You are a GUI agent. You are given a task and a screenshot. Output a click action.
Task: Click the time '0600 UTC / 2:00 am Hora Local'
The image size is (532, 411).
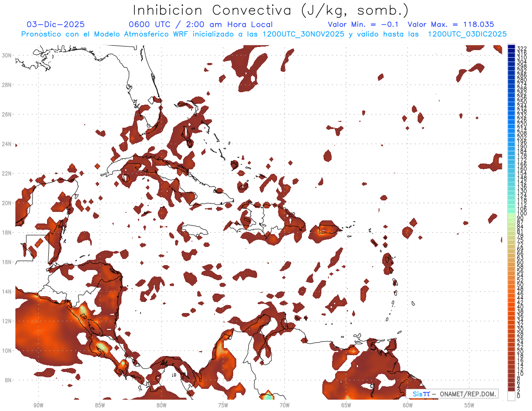201,25
